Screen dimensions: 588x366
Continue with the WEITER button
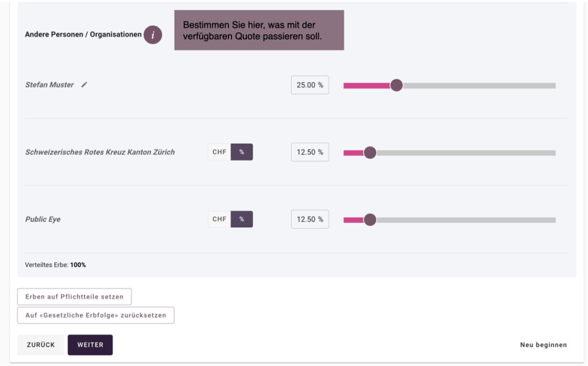(90, 345)
